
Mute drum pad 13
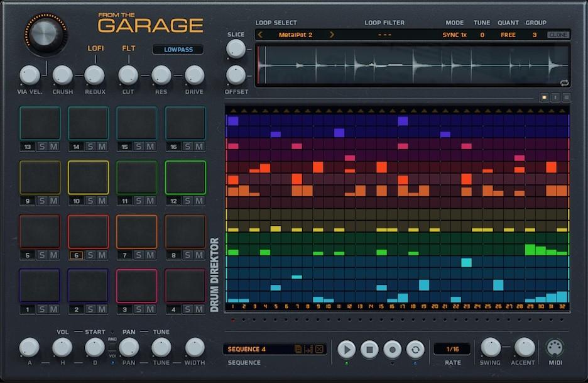(x=54, y=147)
